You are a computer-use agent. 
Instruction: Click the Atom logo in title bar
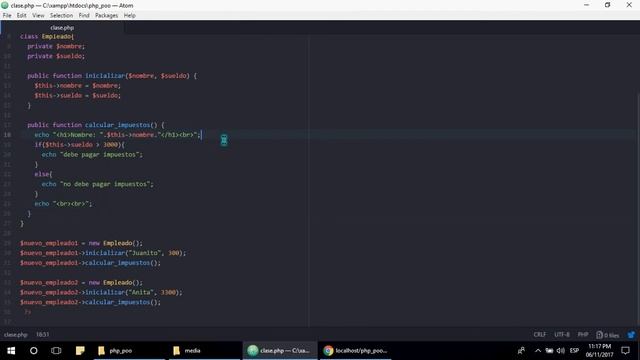click(5, 5)
